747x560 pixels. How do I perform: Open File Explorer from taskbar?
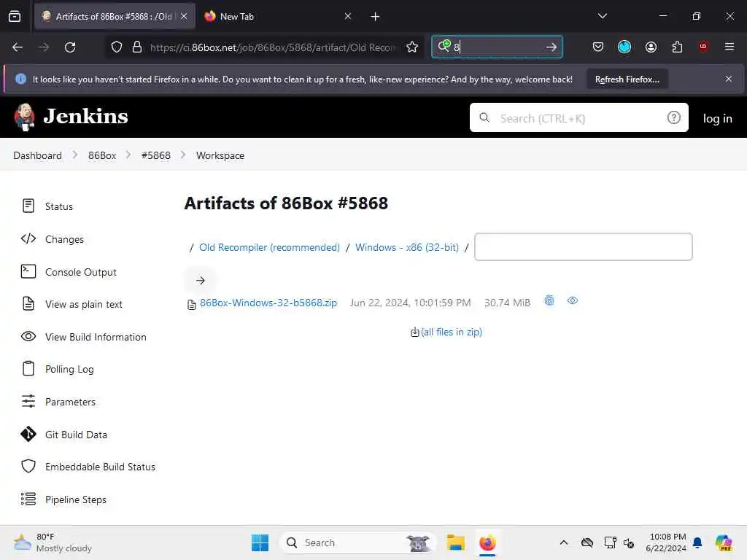pos(455,542)
